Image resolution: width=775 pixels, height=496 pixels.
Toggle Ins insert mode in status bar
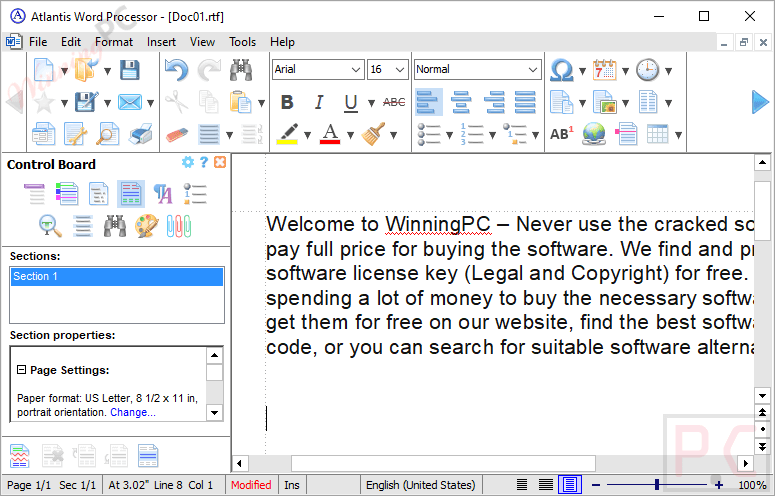click(292, 485)
